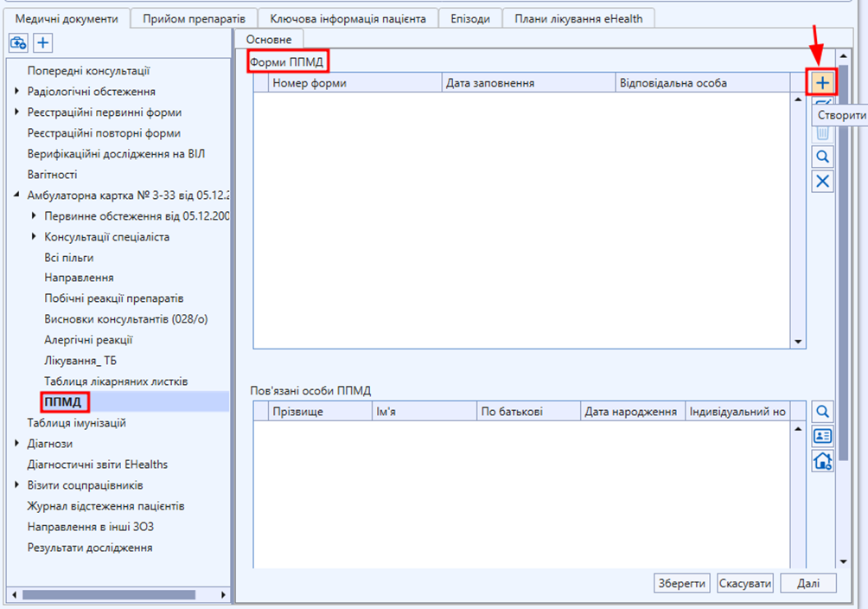Click the tree's horizontal scrollbar right arrow

pos(223,595)
